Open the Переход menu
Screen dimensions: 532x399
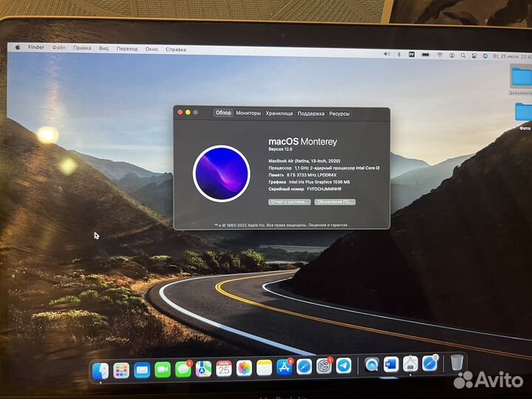[127, 49]
